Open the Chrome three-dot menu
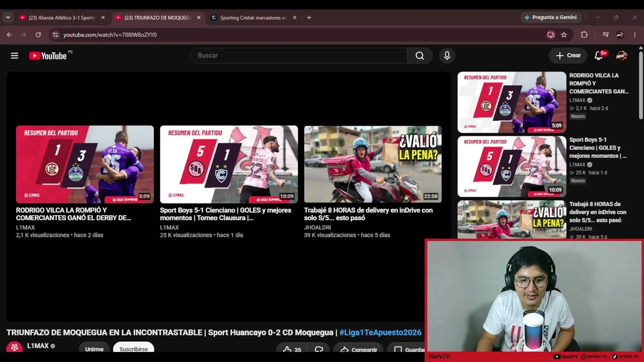 point(635,35)
